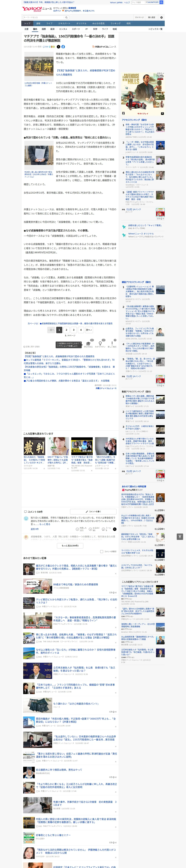Screen dimensions: 186x868
Task: Click the 弁護士ドットコムニュース publisher logo
Action: tap(104, 47)
